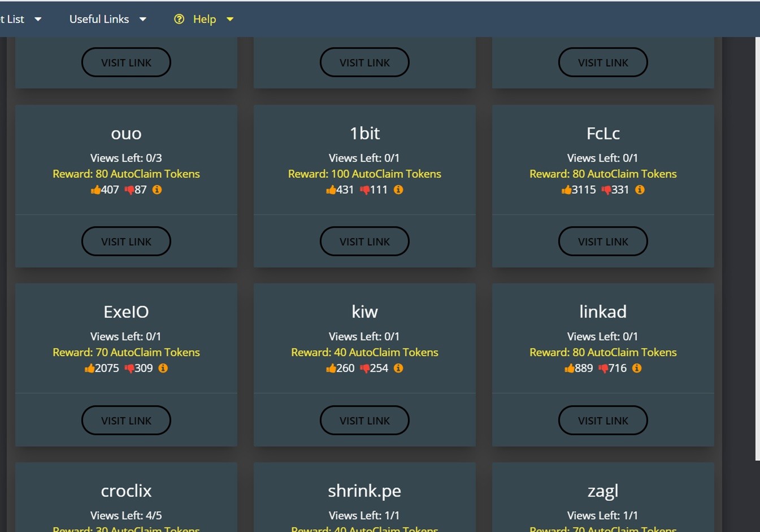Open the Help menu

tap(204, 19)
